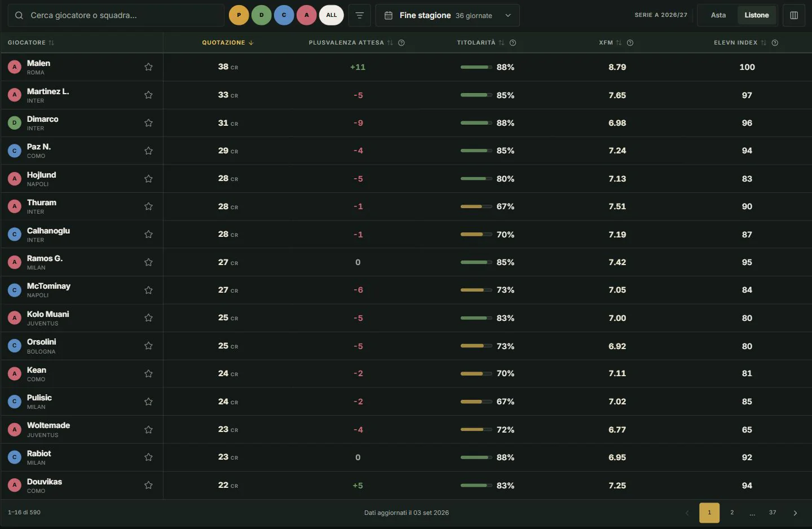Open the advanced filters icon

pos(360,15)
